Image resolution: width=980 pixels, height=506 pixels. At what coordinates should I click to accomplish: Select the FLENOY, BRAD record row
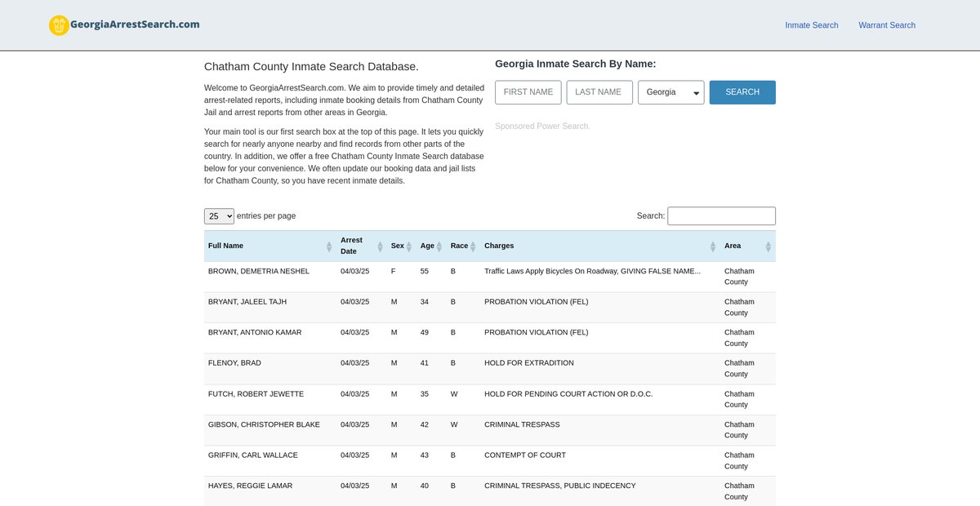pos(234,363)
